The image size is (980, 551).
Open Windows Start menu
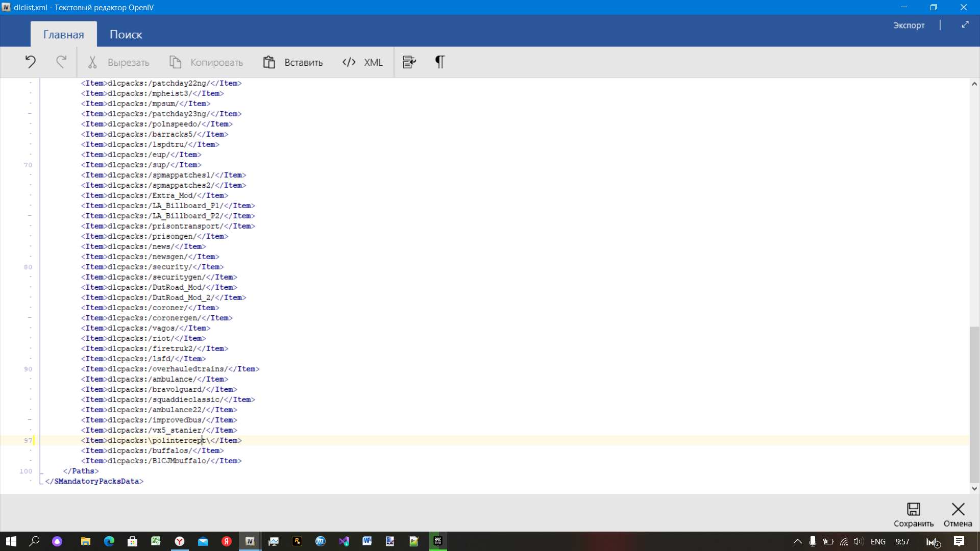pos(11,541)
